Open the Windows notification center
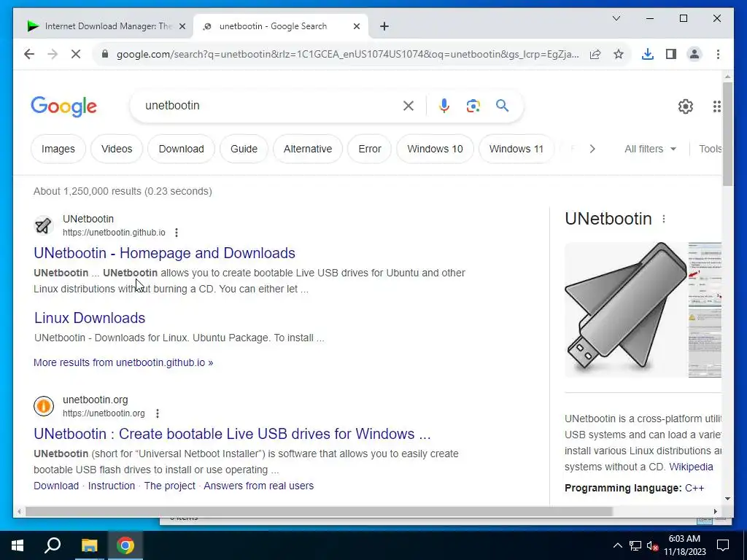 tap(723, 545)
